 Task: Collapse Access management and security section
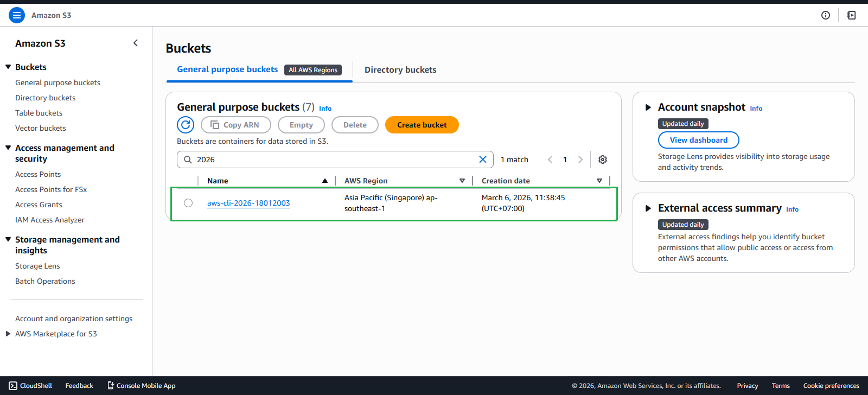click(x=8, y=148)
